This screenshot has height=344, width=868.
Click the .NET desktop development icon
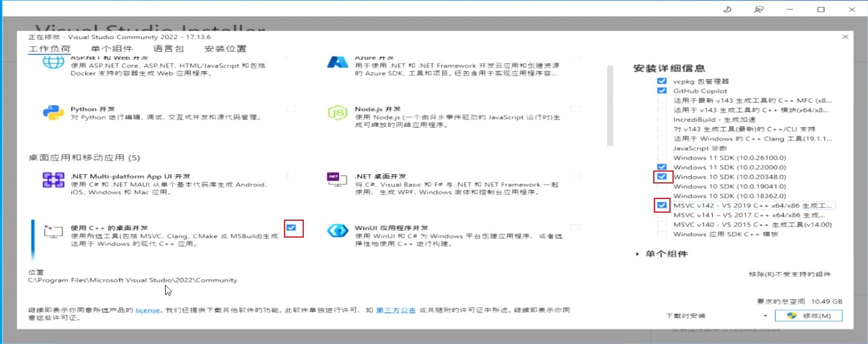point(337,180)
